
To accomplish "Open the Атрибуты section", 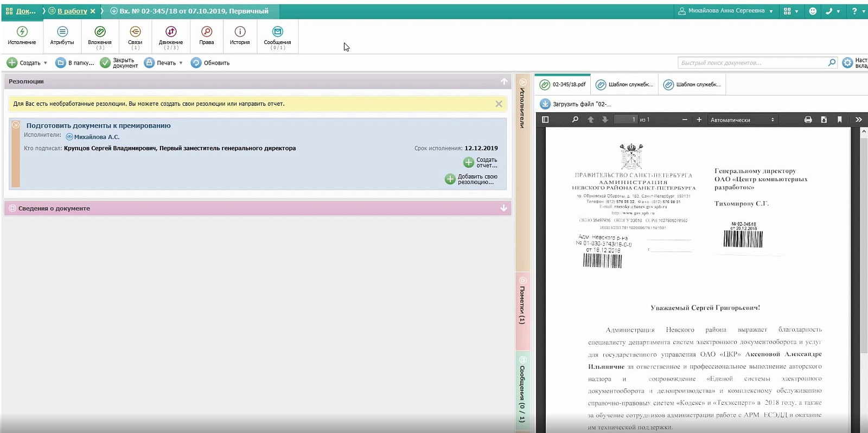I will [62, 36].
